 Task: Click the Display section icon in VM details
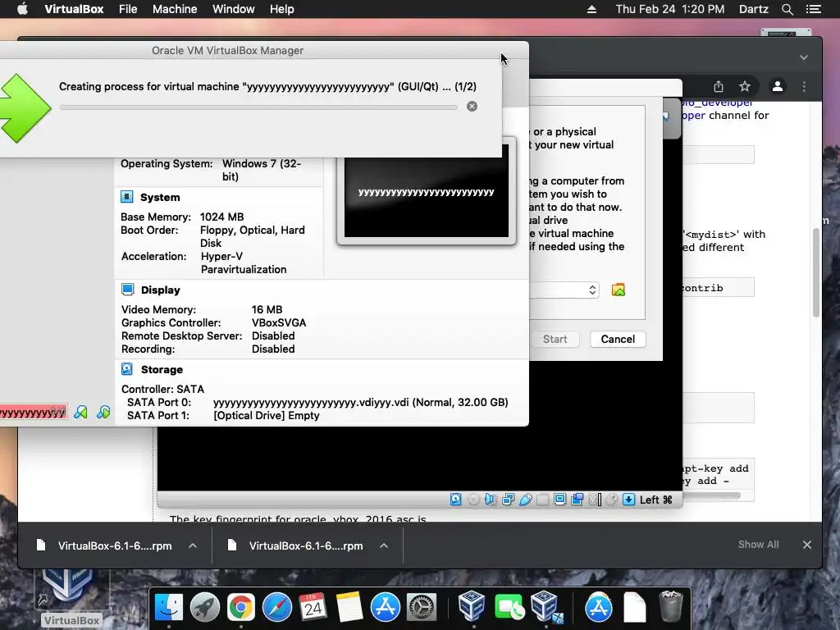[x=127, y=290]
